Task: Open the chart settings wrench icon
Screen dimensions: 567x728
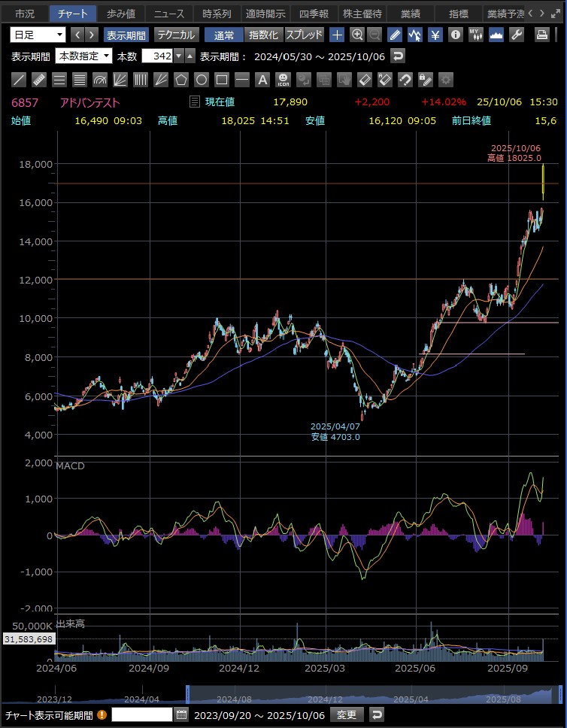Action: [517, 35]
